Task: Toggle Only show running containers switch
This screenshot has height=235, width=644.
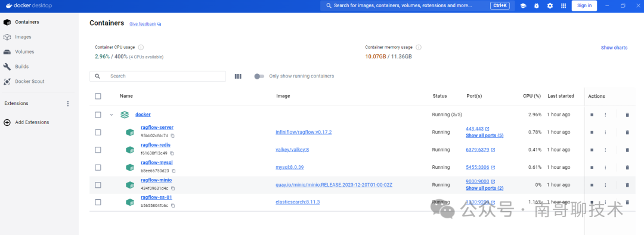Action: [x=259, y=76]
